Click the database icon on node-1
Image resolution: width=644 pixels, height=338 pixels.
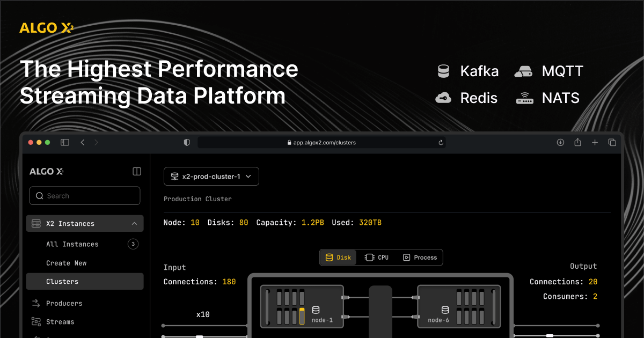316,310
